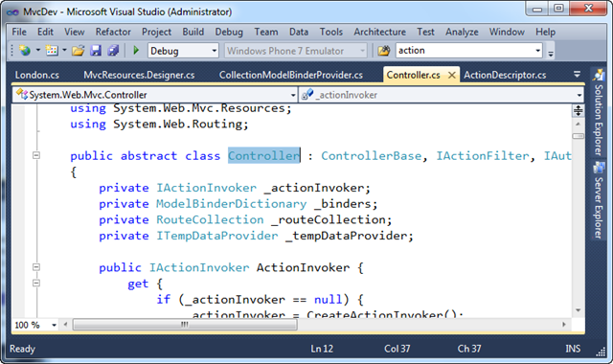The width and height of the screenshot is (613, 364).
Task: Switch to the ActionDescriptor.cs tab
Action: pos(505,75)
